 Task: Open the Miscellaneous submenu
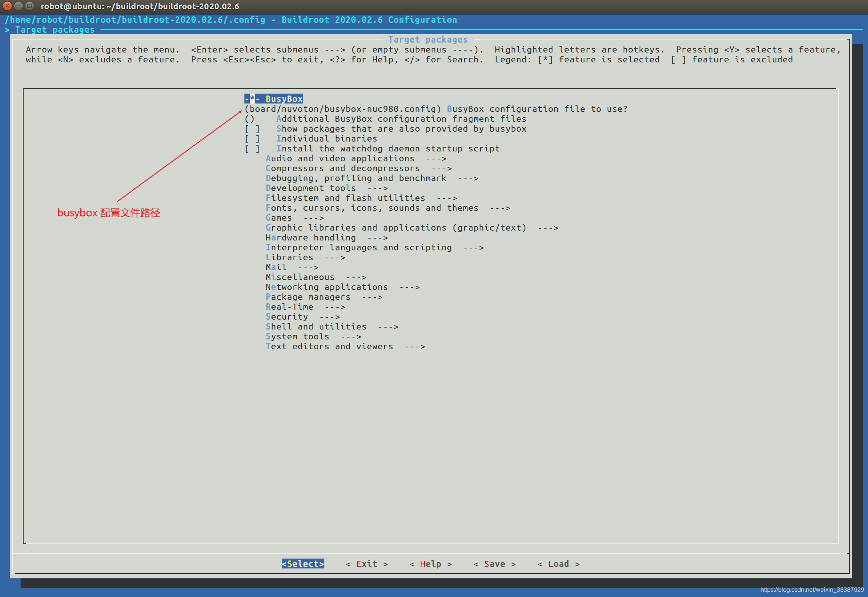pyautogui.click(x=316, y=277)
